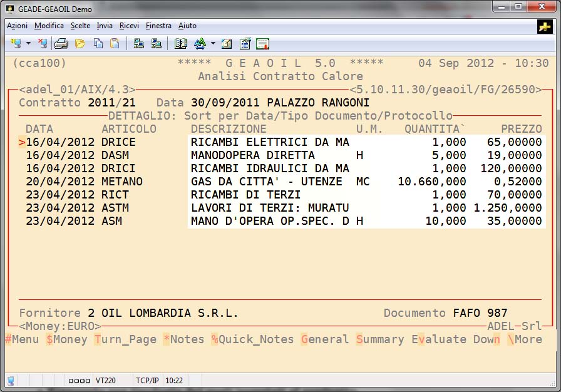Image resolution: width=561 pixels, height=392 pixels.
Task: Click the disconnect session icon with red X
Action: (x=43, y=44)
